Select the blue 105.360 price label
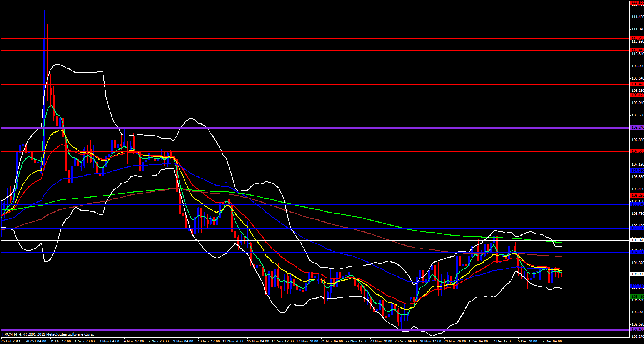 [637, 228]
